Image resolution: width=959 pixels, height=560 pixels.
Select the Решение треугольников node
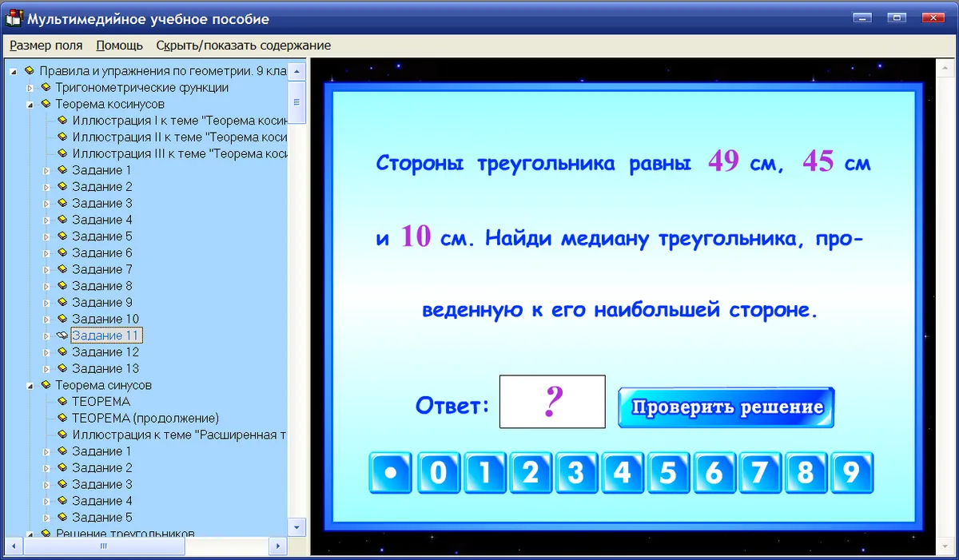(x=125, y=533)
